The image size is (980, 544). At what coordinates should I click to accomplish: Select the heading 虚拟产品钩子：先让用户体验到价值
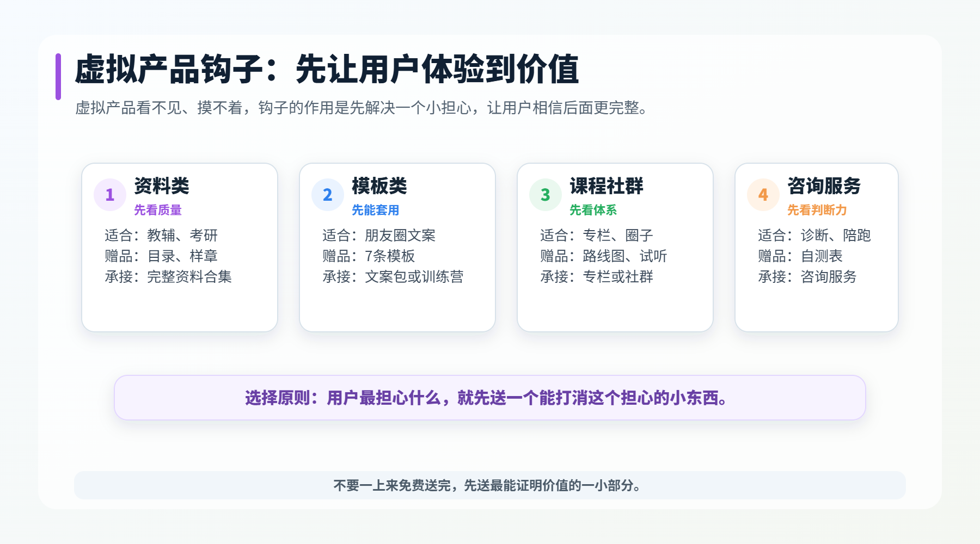[x=327, y=69]
